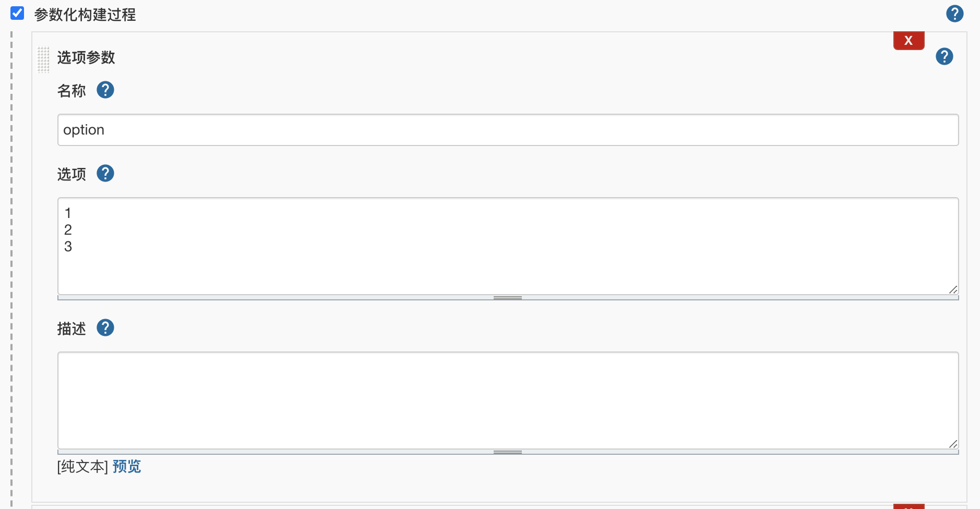Click the drag handle beside 选项参数
The height and width of the screenshot is (509, 980).
pyautogui.click(x=43, y=59)
